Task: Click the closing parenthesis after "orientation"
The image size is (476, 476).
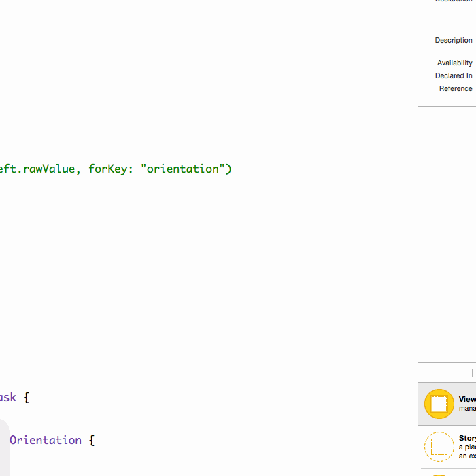Action: (228, 169)
